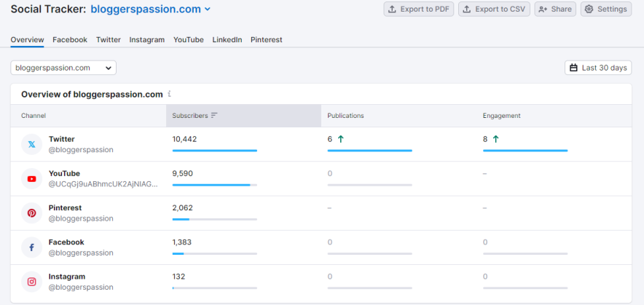Click the Facebook channel icon
Viewport: 644px width, 305px height.
point(31,247)
